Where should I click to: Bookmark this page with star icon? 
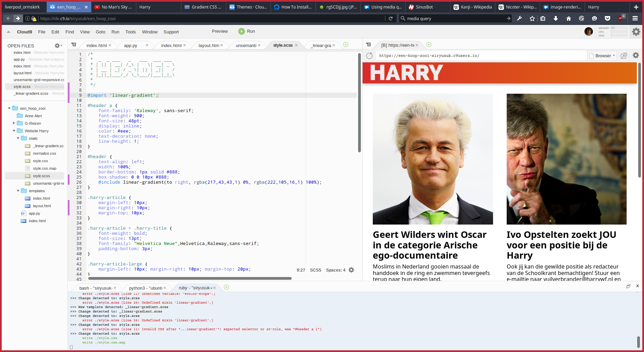tap(532, 18)
